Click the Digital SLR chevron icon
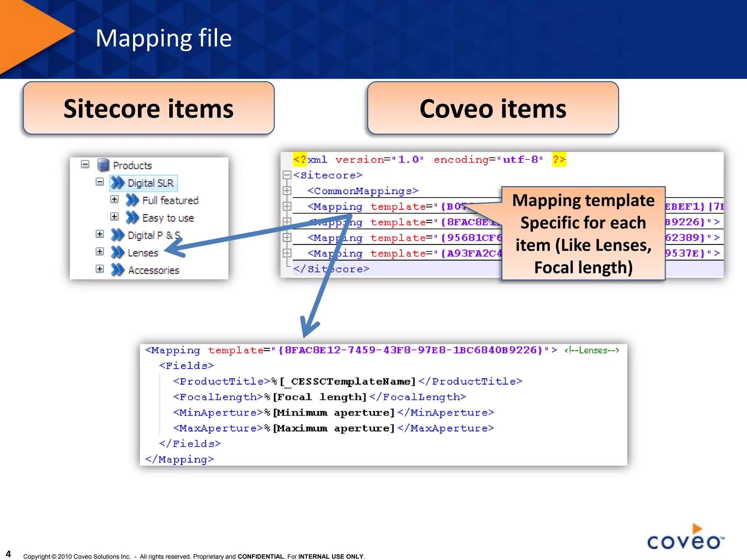Image resolution: width=747 pixels, height=560 pixels. coord(117,183)
